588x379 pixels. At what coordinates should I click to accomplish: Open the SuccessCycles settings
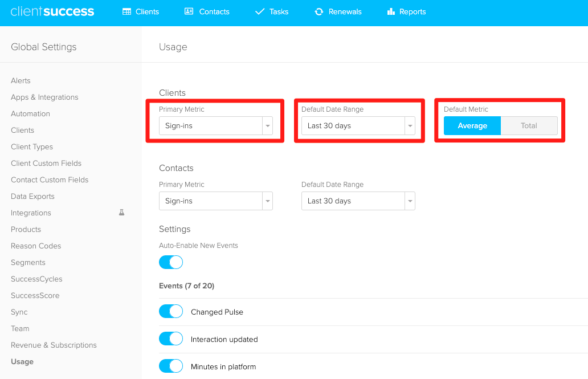point(36,279)
